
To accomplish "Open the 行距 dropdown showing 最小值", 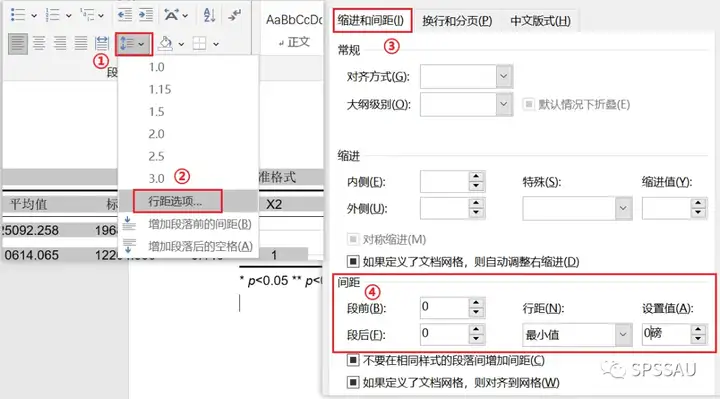I will 577,335.
